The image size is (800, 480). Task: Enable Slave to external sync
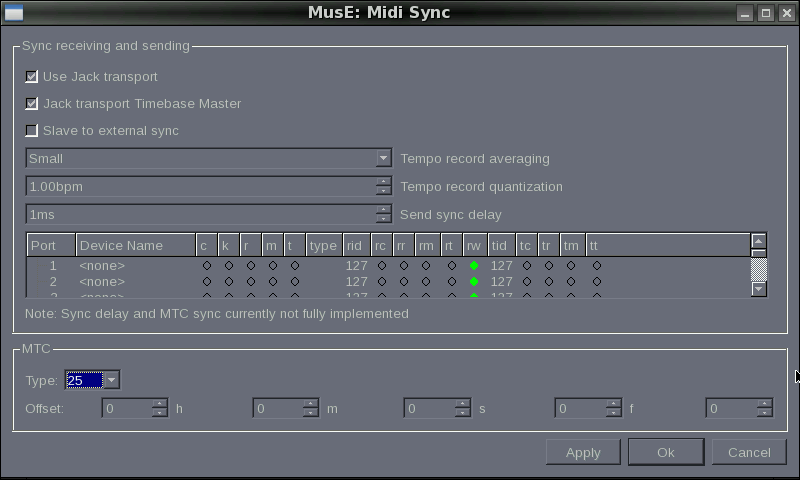point(32,131)
